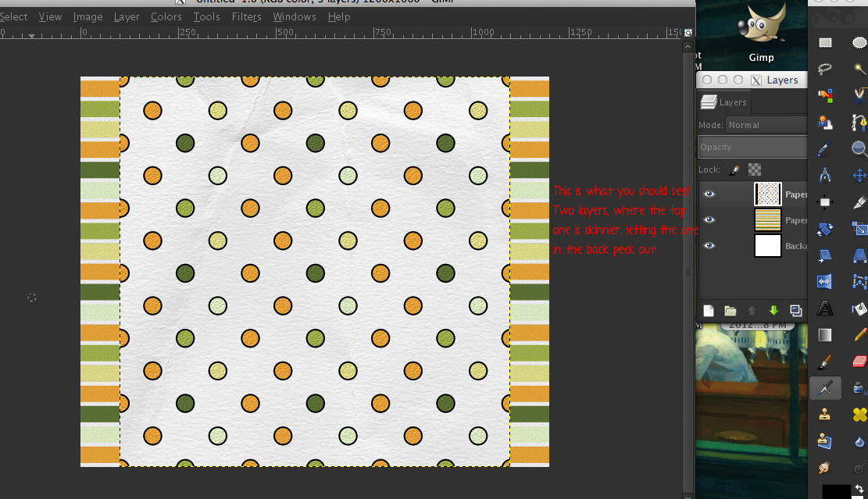Select the Paper layer thumbnail with dots pattern
The image size is (868, 499).
767,194
